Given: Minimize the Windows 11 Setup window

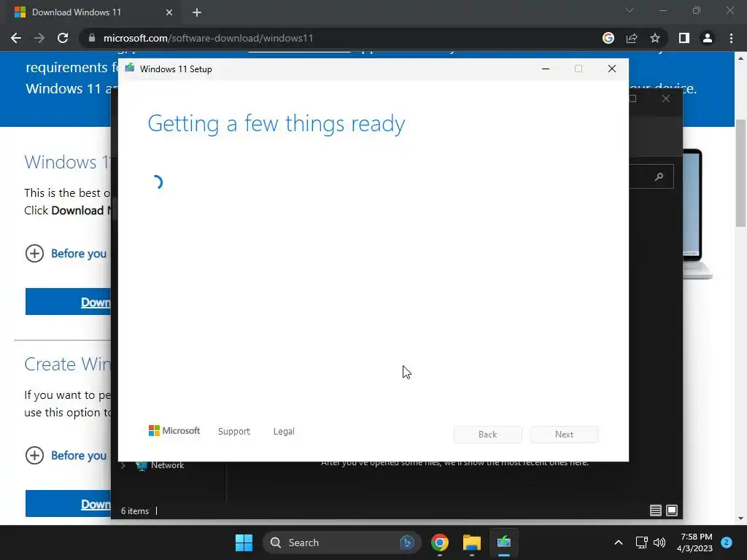Looking at the screenshot, I should (x=546, y=69).
